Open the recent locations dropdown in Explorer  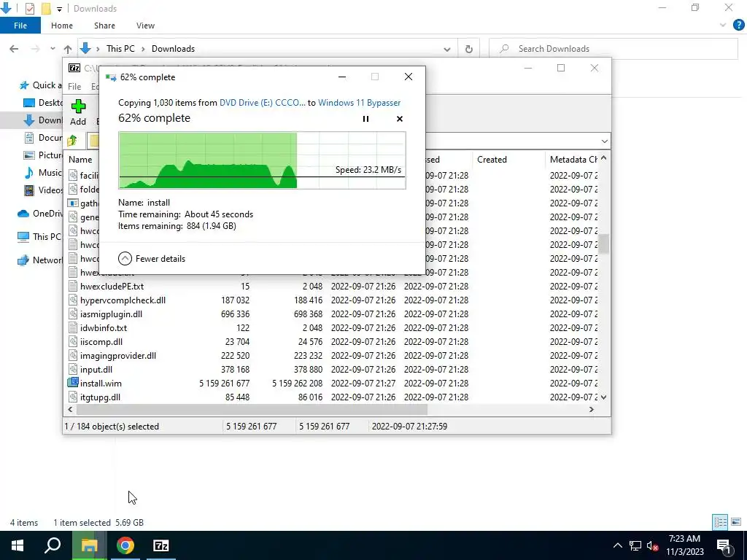tap(53, 49)
